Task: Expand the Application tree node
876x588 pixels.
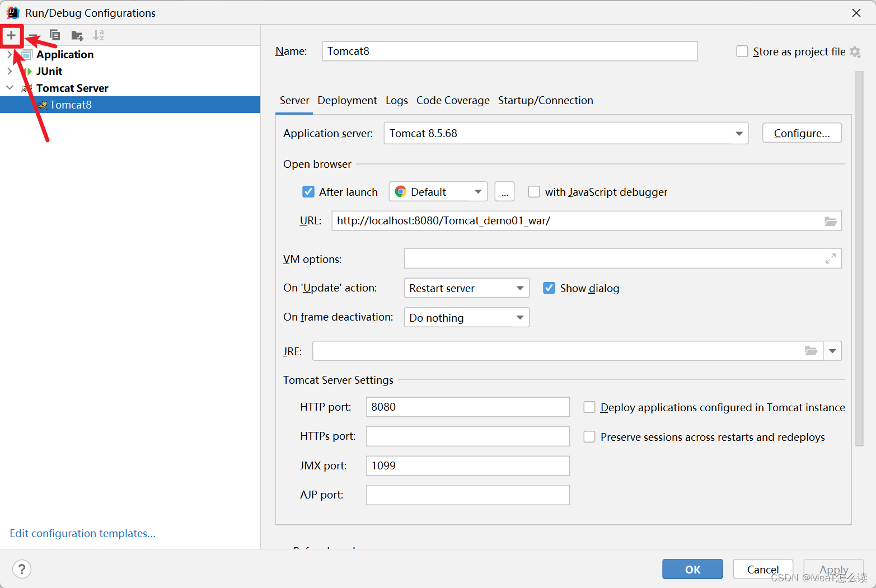Action: (10, 54)
